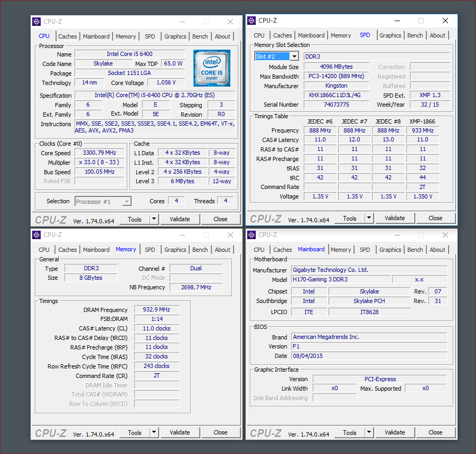476x454 pixels.
Task: Click the Graphic Interface version 'PCI-Express'
Action: pos(380,379)
